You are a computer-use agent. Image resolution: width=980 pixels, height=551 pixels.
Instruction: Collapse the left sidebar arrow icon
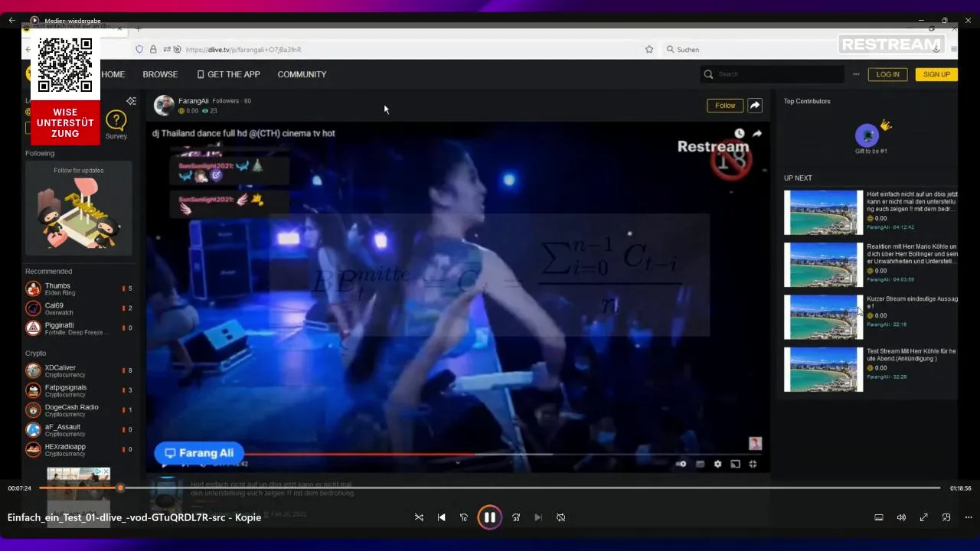tap(131, 101)
